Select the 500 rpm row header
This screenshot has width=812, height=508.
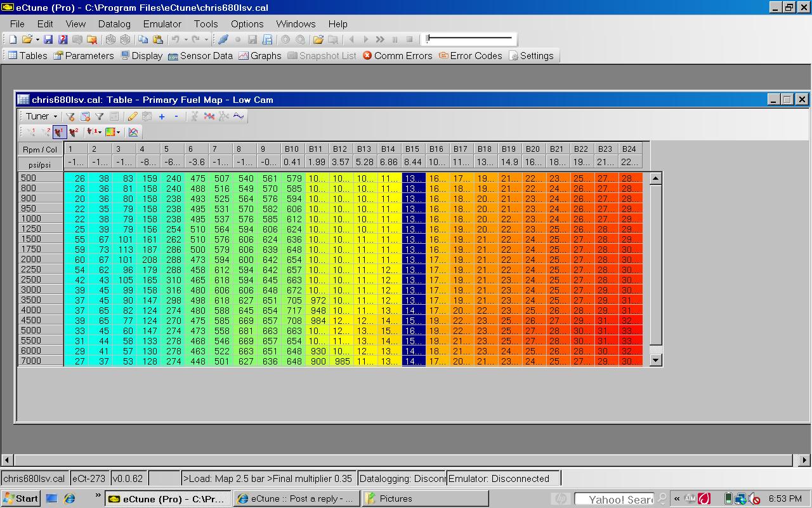pyautogui.click(x=41, y=178)
